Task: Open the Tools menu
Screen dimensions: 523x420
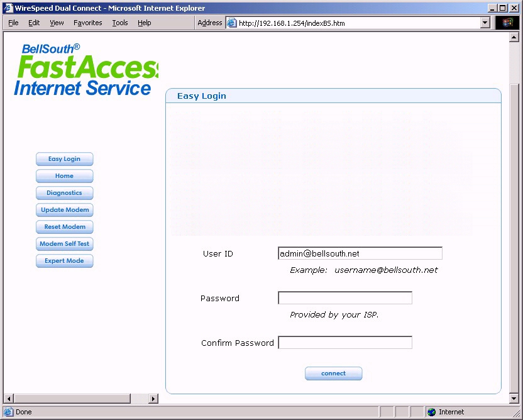Action: tap(119, 23)
